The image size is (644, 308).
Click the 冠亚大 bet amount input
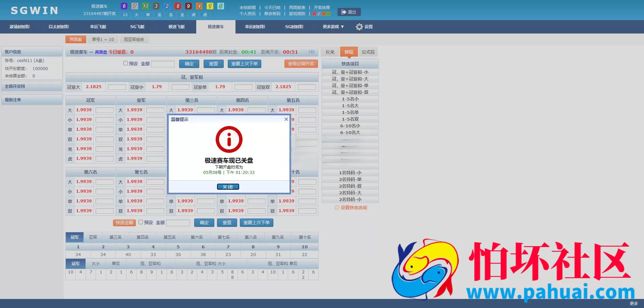(117, 87)
